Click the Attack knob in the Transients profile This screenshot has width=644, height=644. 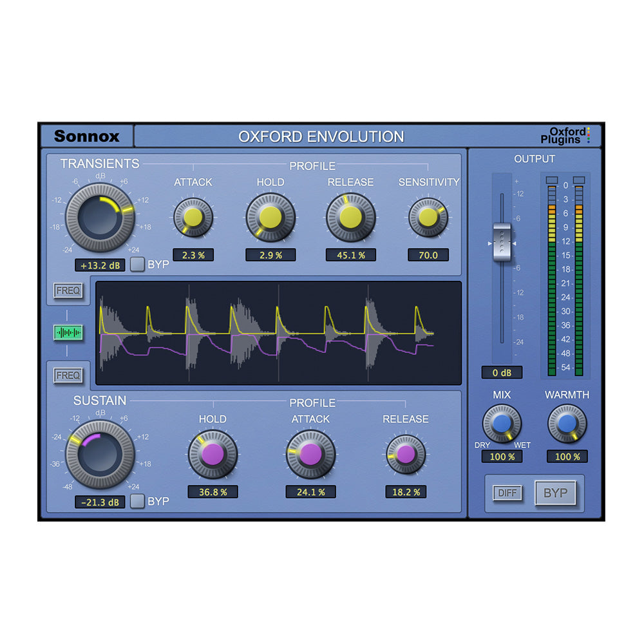click(x=193, y=218)
